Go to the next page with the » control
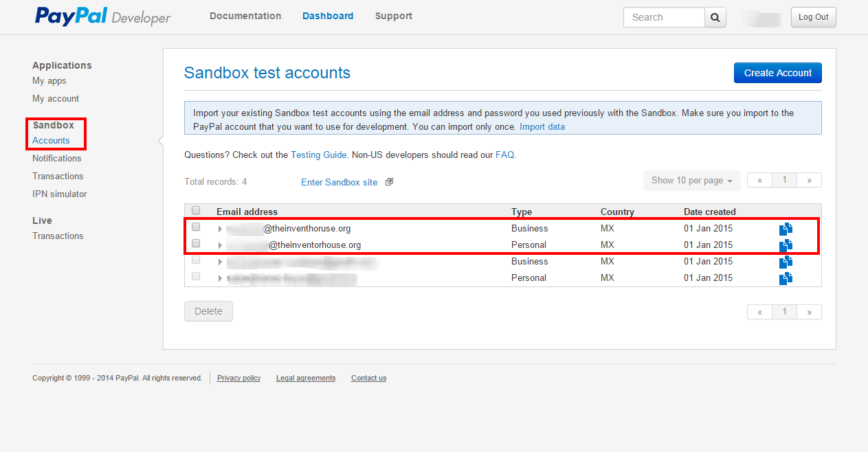The width and height of the screenshot is (868, 452). pyautogui.click(x=809, y=179)
